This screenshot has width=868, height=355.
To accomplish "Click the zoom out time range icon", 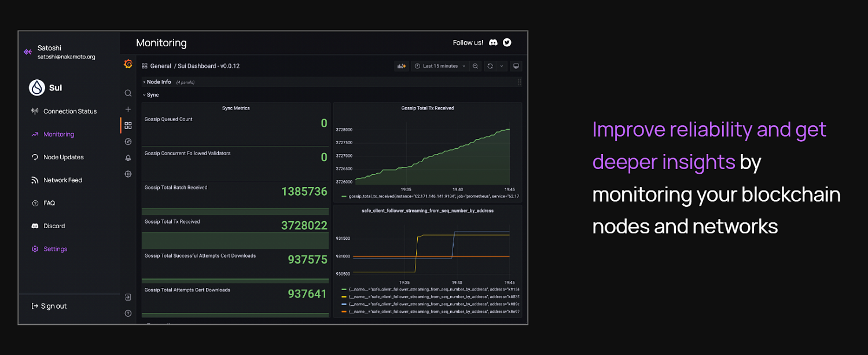I will (x=475, y=66).
